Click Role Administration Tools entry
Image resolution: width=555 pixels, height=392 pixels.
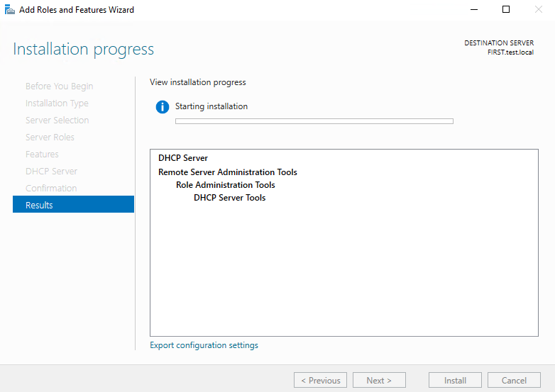[x=226, y=185]
